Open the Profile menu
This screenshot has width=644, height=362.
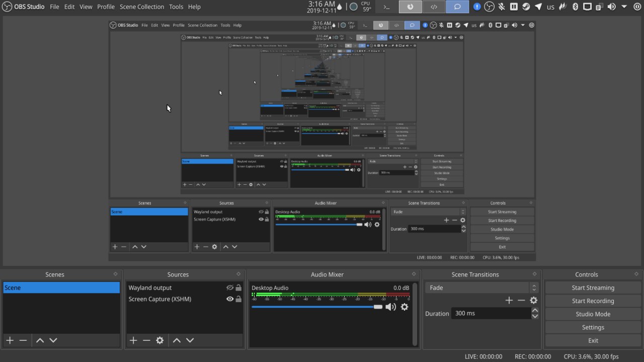(x=106, y=7)
